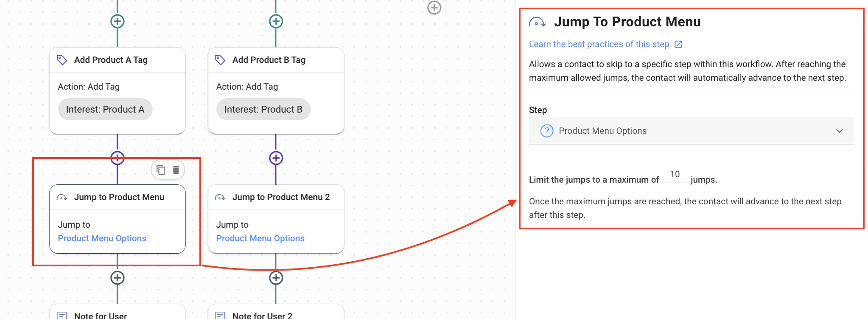Duplicate the Jump to Product Menu step

point(161,170)
